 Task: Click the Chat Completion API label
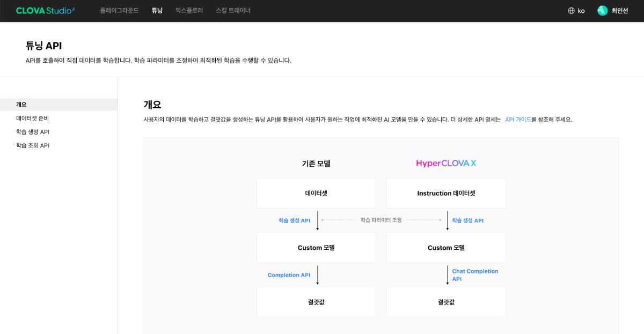pos(475,275)
